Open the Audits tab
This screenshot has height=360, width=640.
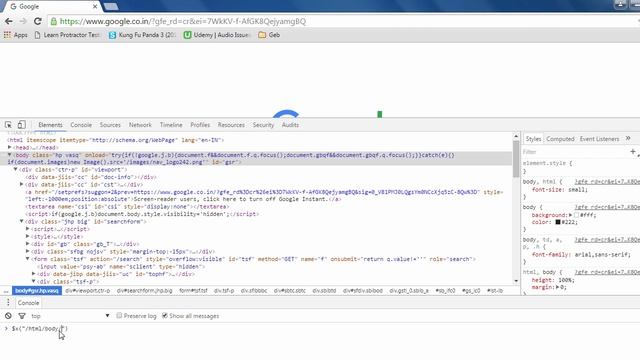pyautogui.click(x=290, y=125)
